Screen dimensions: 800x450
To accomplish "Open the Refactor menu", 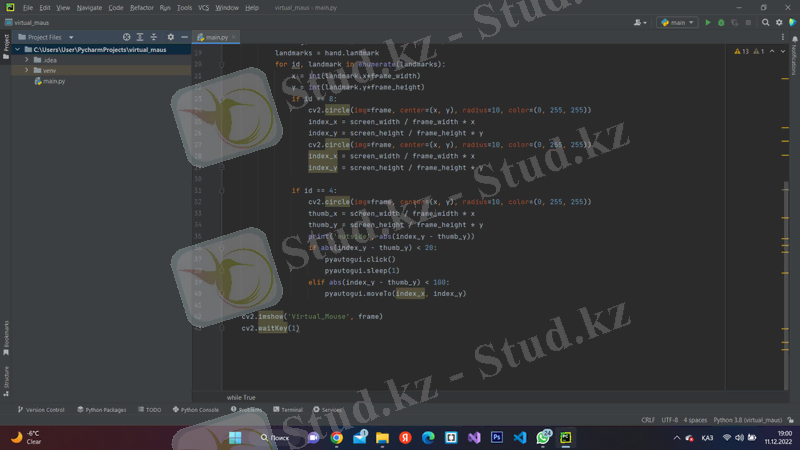I will click(142, 7).
